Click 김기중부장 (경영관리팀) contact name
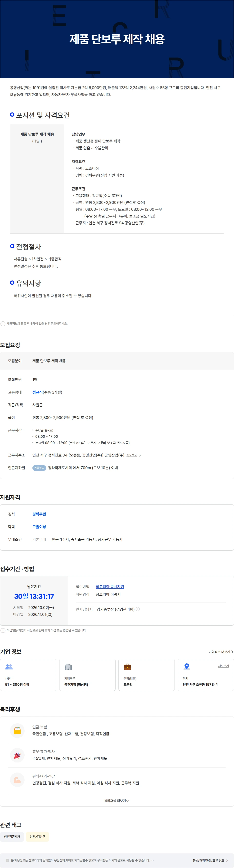Image resolution: width=234 pixels, height=868 pixels. coord(116,609)
